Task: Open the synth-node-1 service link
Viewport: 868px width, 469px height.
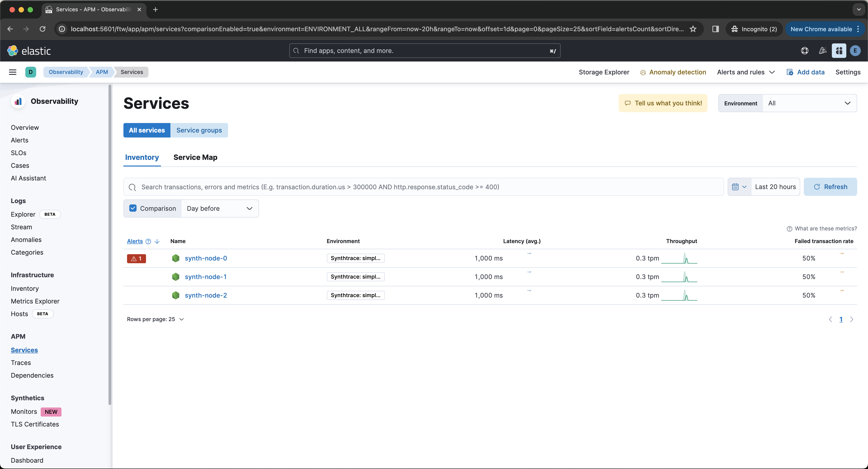Action: pyautogui.click(x=205, y=277)
